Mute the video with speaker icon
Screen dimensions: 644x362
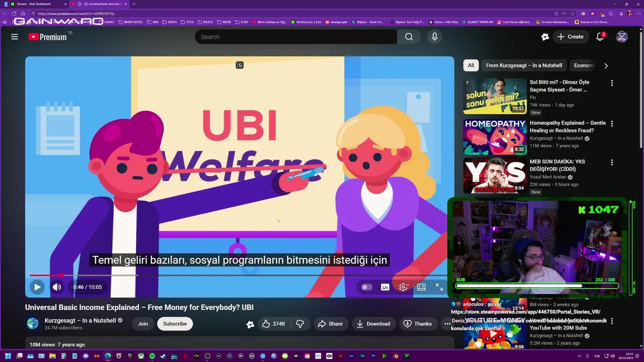(x=57, y=287)
